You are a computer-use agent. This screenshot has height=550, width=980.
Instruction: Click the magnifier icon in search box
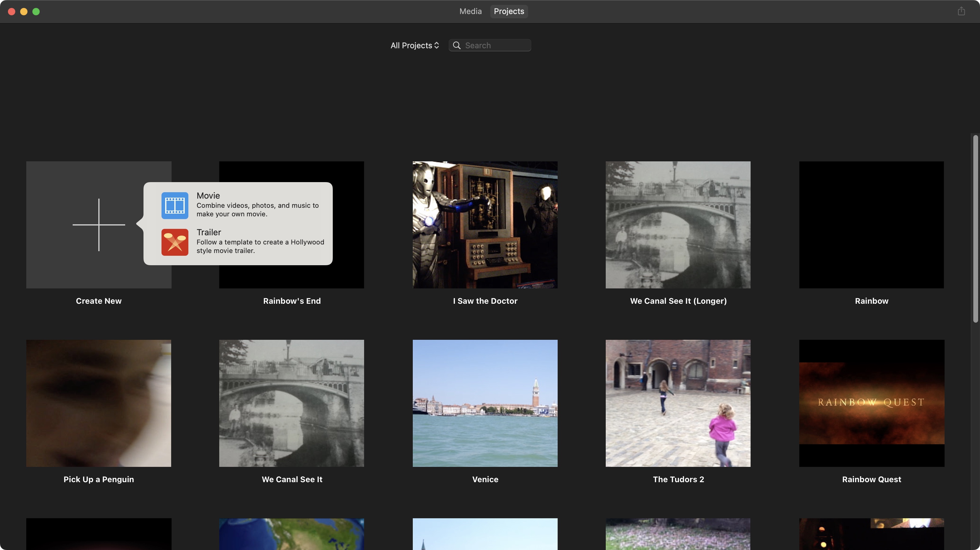coord(456,45)
